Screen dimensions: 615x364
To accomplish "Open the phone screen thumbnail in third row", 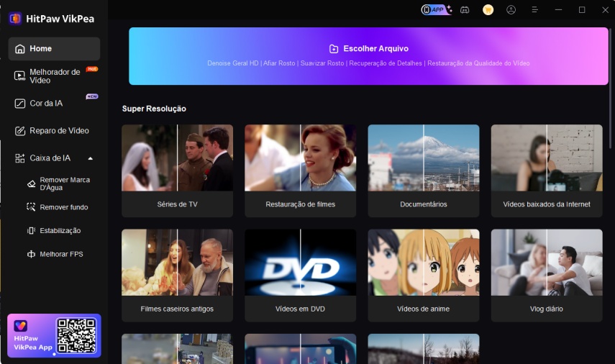I will [301, 349].
